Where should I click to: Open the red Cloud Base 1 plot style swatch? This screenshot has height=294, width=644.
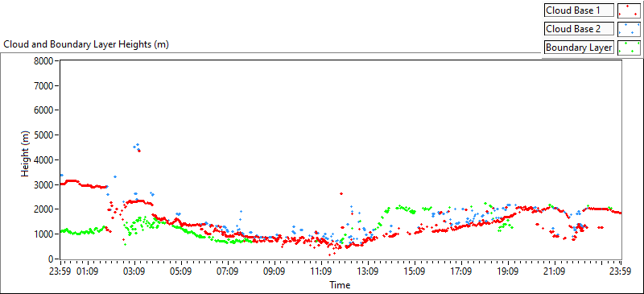pyautogui.click(x=629, y=10)
